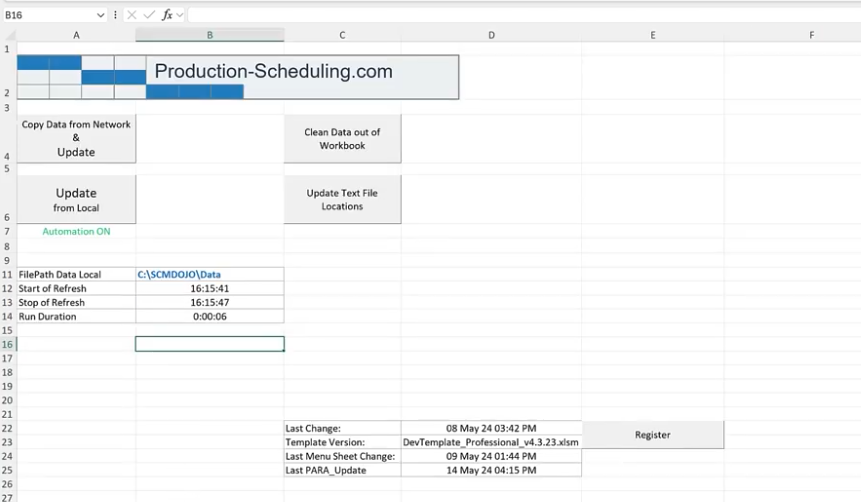Click the three-dot handle beside the Name Box
This screenshot has height=502, width=861.
click(115, 15)
